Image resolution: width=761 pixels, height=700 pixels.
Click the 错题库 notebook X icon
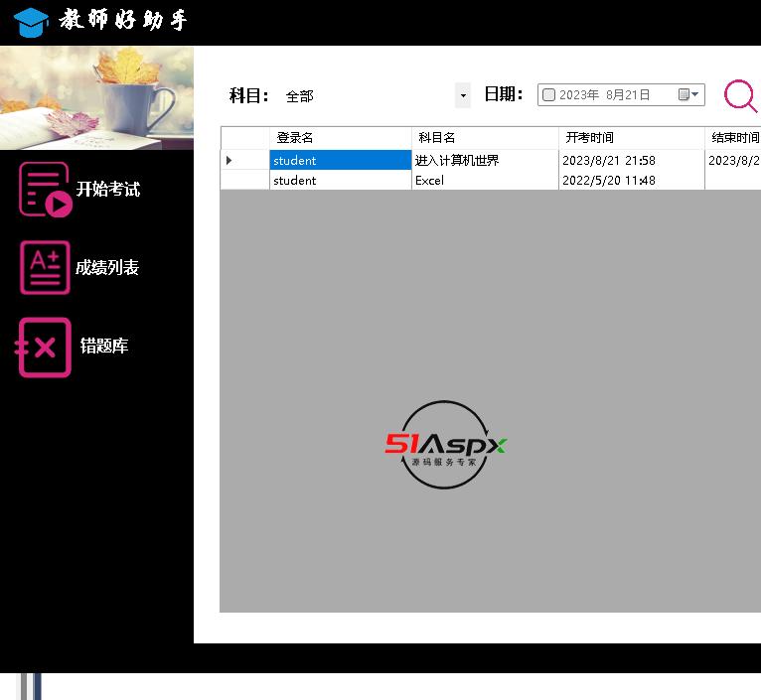click(43, 347)
